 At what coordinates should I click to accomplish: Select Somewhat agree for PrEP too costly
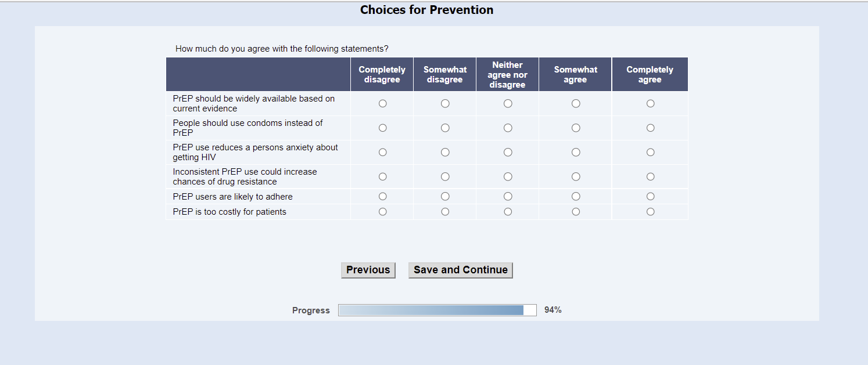[576, 212]
